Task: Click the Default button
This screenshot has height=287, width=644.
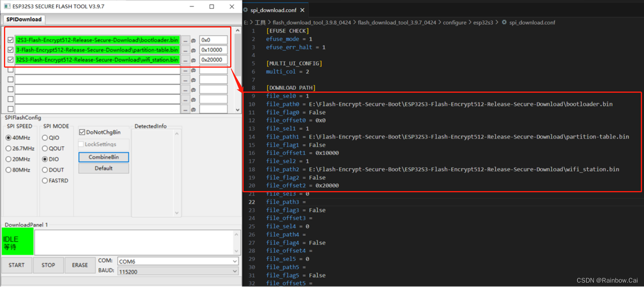Action: point(104,168)
